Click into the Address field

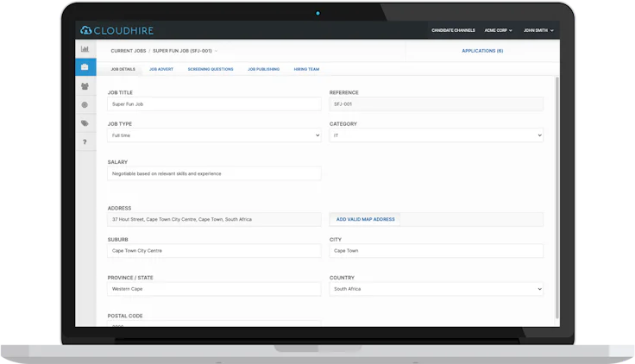(214, 219)
